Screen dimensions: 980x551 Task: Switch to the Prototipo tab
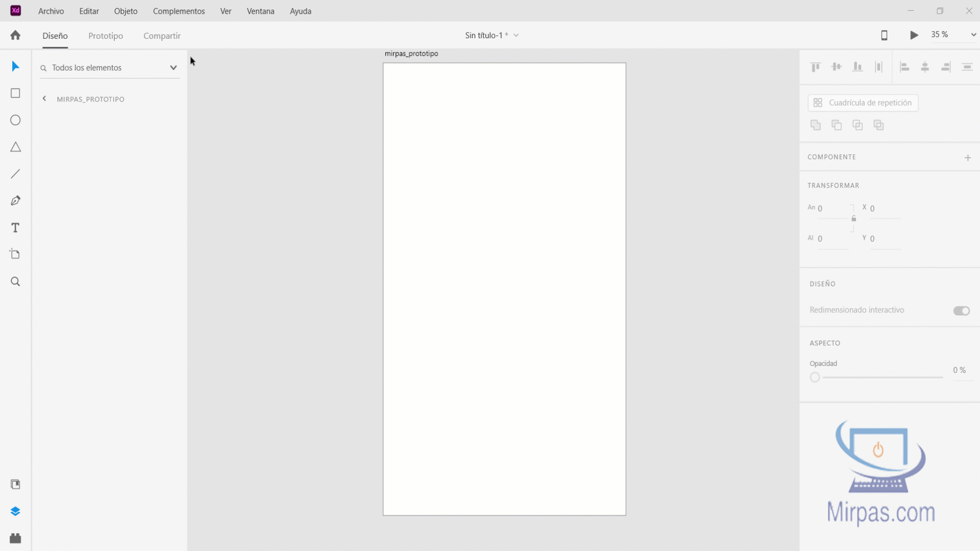click(x=106, y=36)
